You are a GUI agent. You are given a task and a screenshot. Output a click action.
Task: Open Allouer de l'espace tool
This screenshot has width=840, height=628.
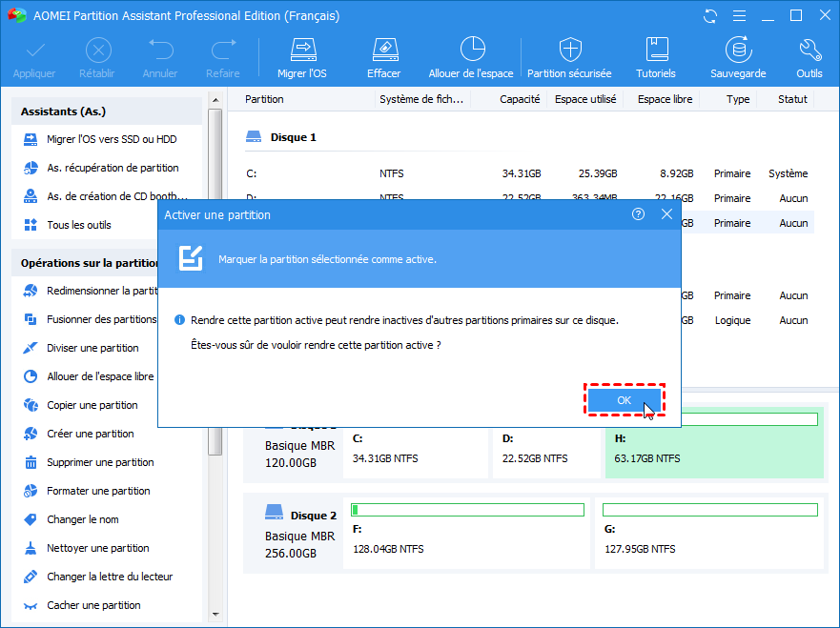[x=471, y=58]
